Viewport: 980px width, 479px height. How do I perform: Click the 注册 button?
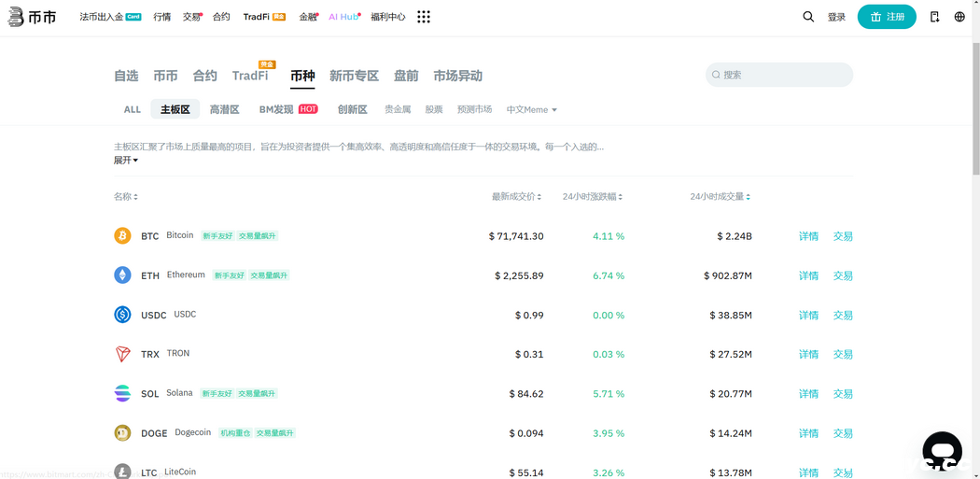(x=887, y=17)
